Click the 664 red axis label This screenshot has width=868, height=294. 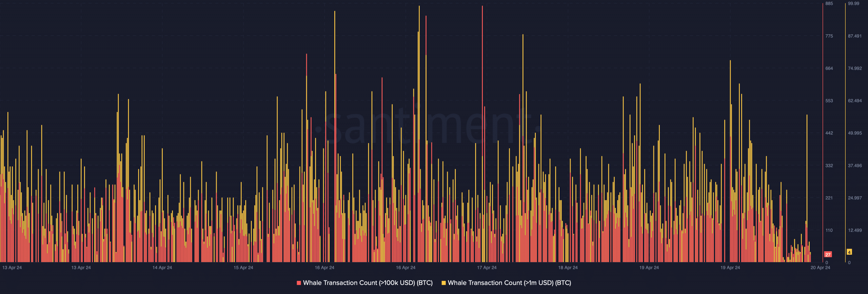829,68
